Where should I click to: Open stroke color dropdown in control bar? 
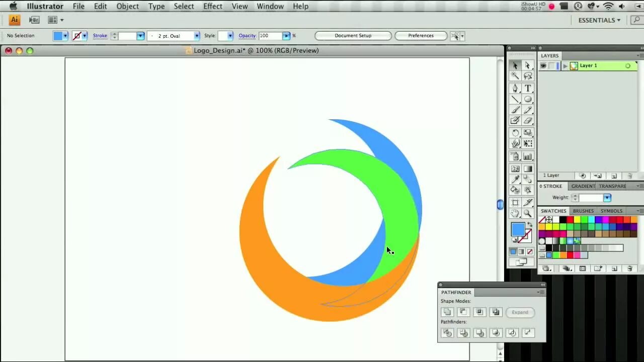coord(84,36)
